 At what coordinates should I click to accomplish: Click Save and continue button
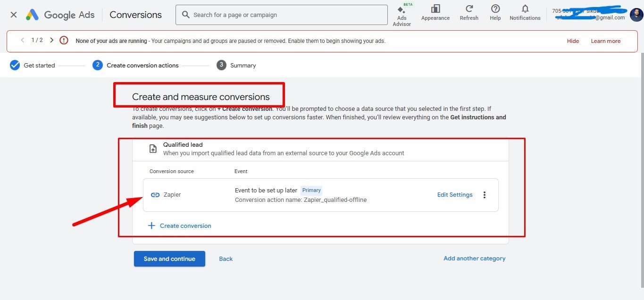tap(169, 258)
